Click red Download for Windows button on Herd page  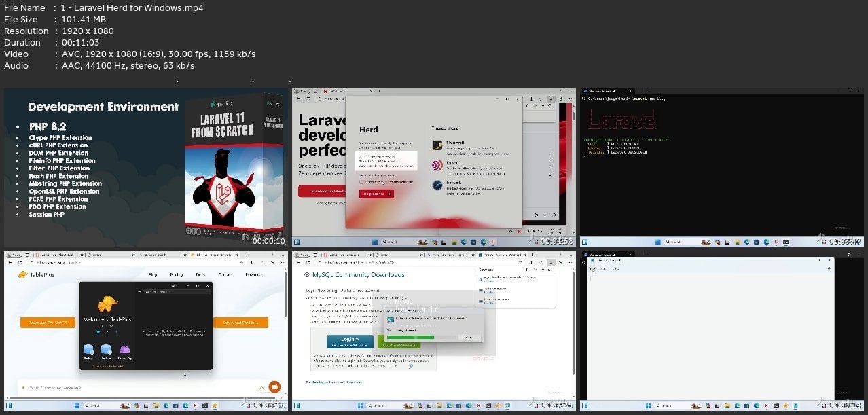coord(321,191)
